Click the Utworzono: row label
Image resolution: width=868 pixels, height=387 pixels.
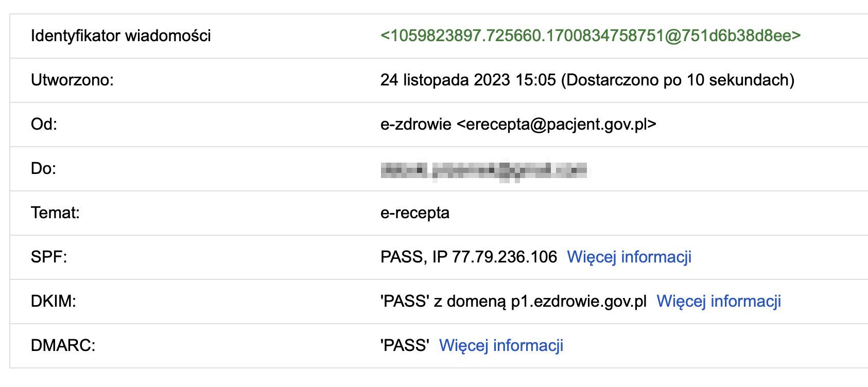(72, 80)
